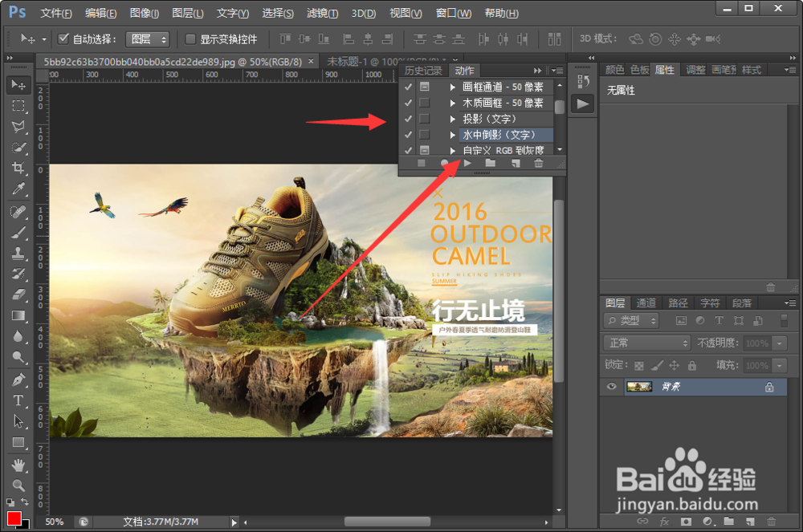Expand the 投影（文字） action
The width and height of the screenshot is (803, 532).
(453, 119)
